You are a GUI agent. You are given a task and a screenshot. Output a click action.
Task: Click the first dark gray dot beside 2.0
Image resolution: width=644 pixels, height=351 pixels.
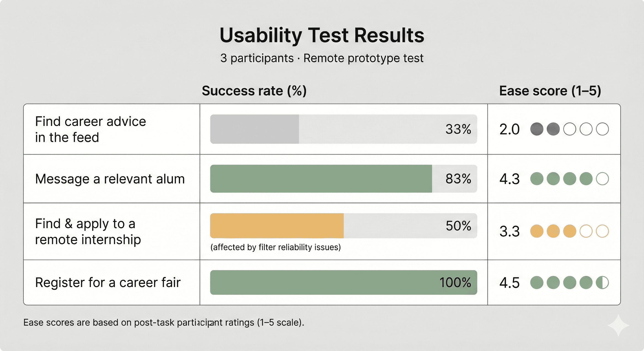(x=537, y=129)
